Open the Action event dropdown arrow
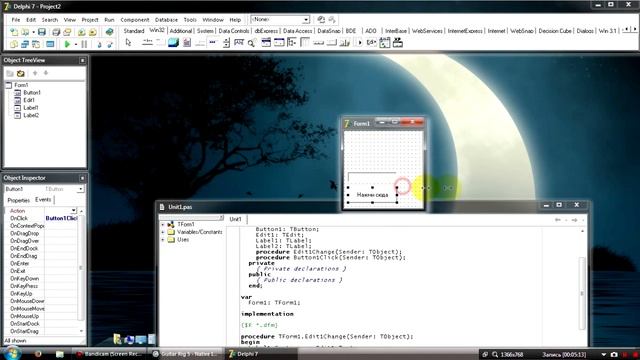The height and width of the screenshot is (360, 640). click(x=73, y=211)
